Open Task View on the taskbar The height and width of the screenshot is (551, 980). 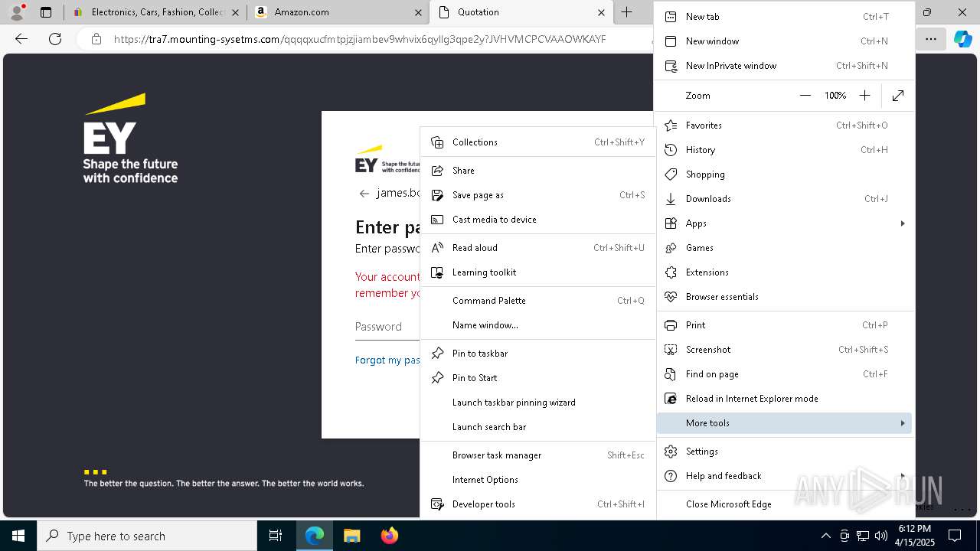coord(276,536)
